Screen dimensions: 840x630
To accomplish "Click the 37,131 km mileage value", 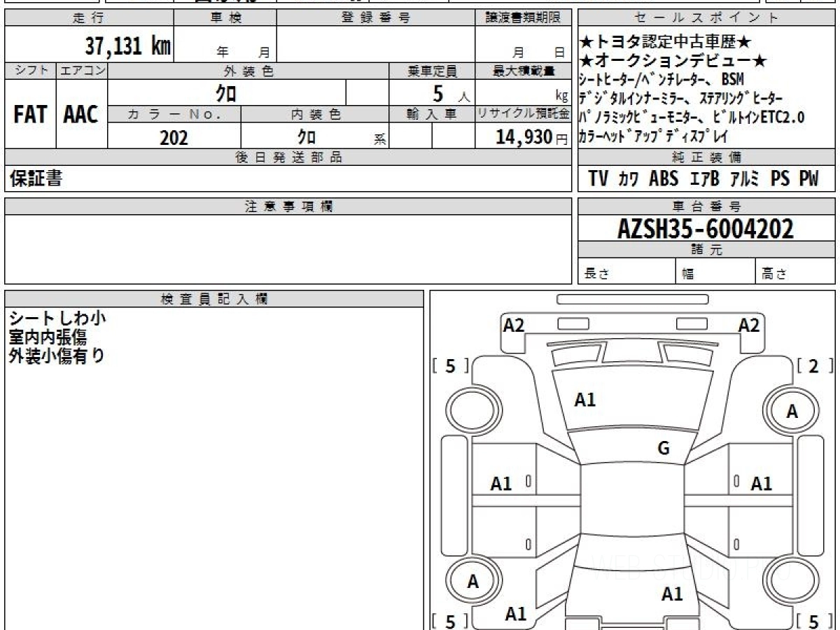I will (128, 46).
